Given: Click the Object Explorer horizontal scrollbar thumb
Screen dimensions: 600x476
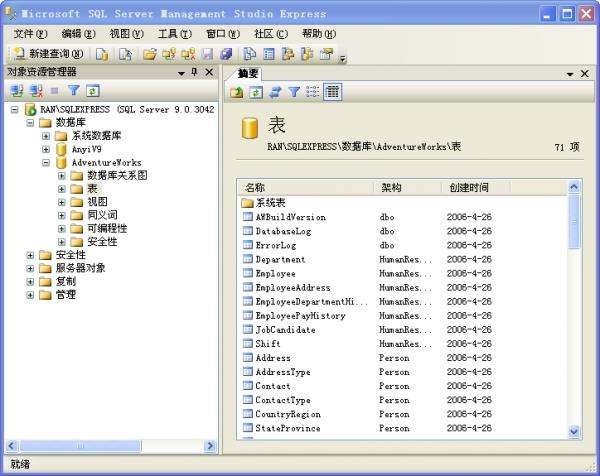Looking at the screenshot, I should click(x=80, y=446).
